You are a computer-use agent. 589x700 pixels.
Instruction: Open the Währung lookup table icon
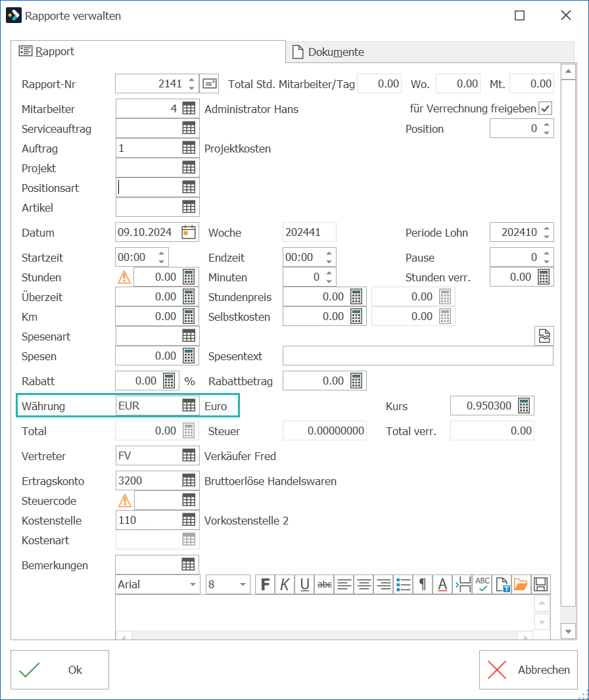click(189, 406)
